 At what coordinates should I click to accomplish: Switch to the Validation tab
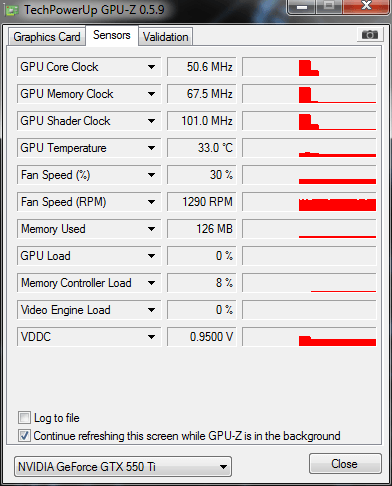(x=166, y=37)
